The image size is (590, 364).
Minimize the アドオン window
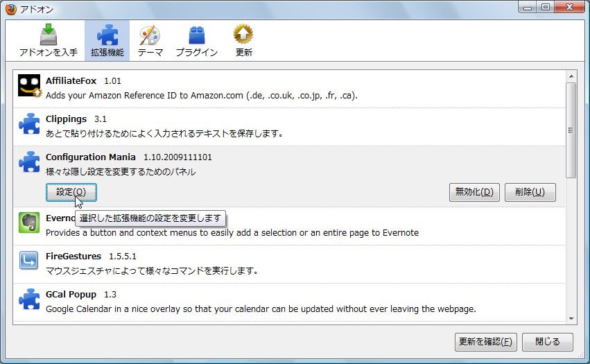[x=528, y=8]
